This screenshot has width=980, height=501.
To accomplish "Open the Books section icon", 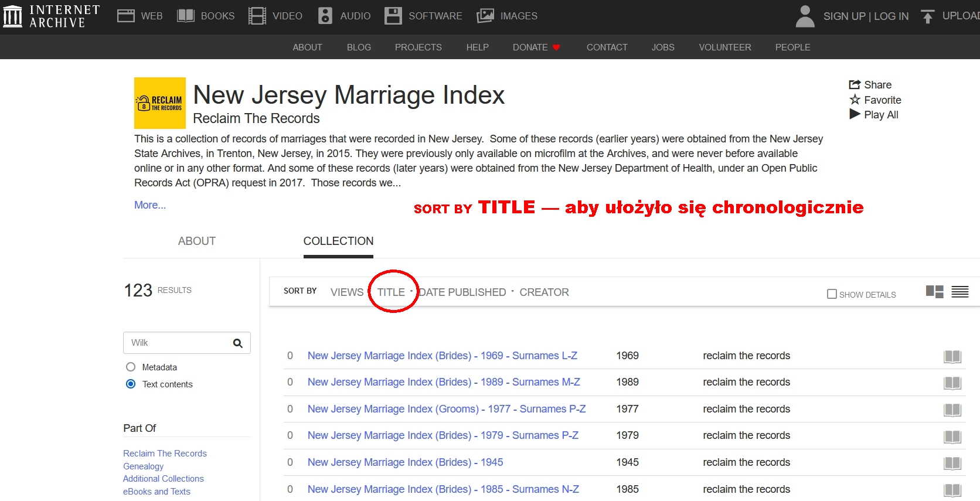I will 186,16.
